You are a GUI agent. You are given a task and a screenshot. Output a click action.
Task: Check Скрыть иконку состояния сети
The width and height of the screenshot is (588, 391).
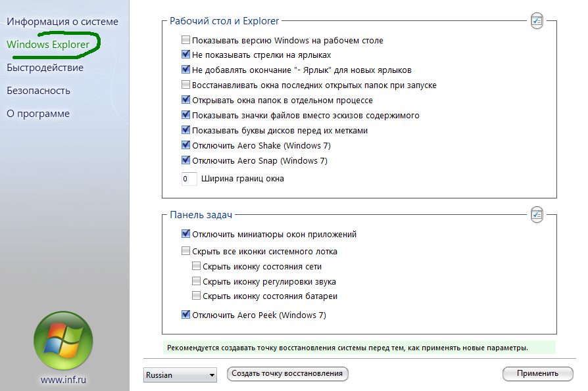(x=196, y=266)
